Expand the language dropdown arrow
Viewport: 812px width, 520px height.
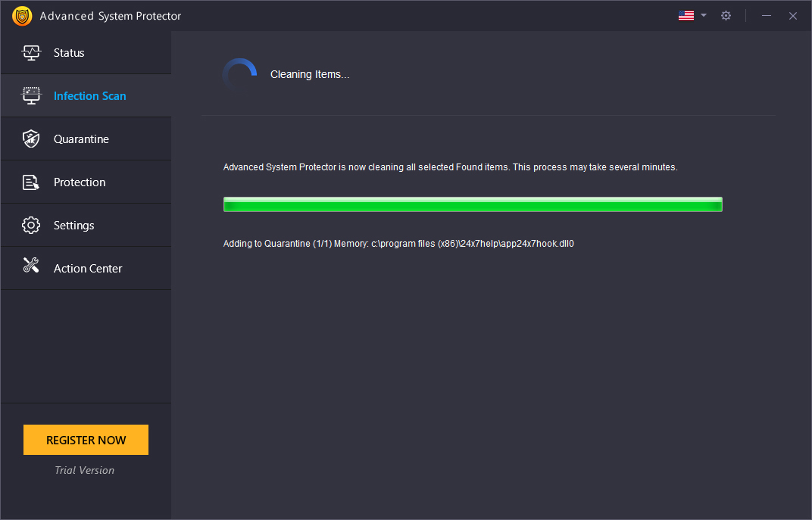(704, 16)
